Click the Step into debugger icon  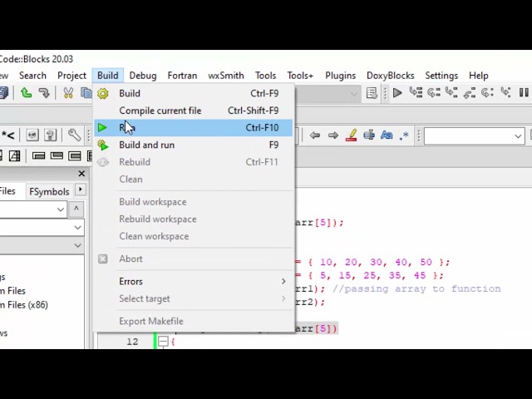[x=451, y=92]
